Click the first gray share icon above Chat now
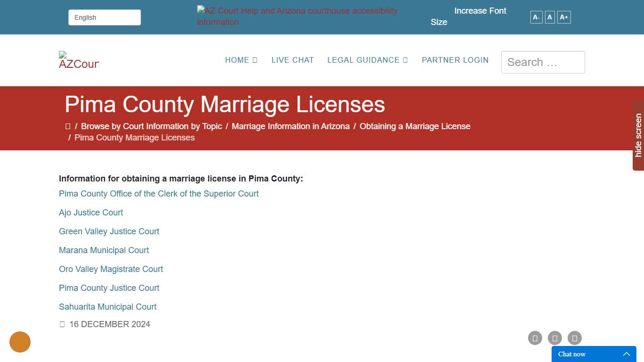Viewport: 644px width, 362px height. 535,338
